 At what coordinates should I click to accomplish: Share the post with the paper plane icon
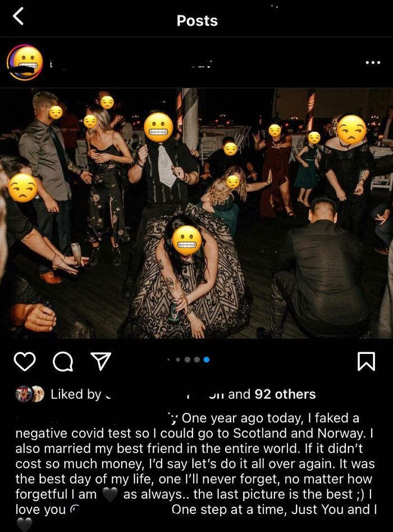[100, 361]
